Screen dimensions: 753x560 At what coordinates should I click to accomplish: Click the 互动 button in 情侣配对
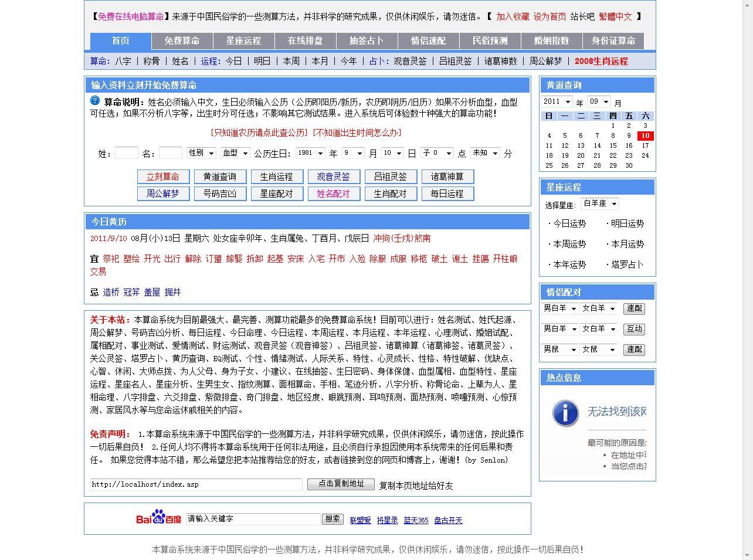tap(634, 329)
